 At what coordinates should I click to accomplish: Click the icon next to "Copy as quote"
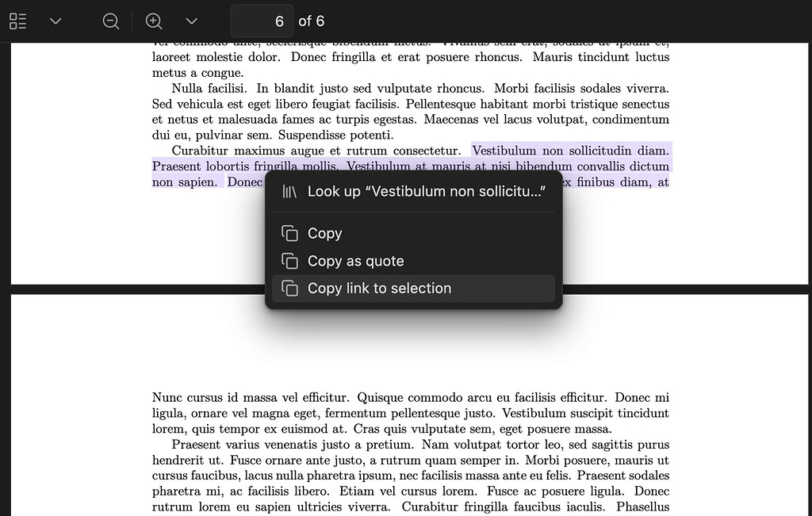pyautogui.click(x=289, y=260)
